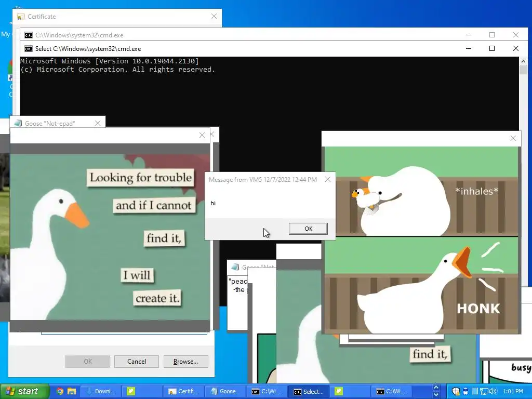
Task: Select green note taskbar button right of Select...
Action: [350, 391]
